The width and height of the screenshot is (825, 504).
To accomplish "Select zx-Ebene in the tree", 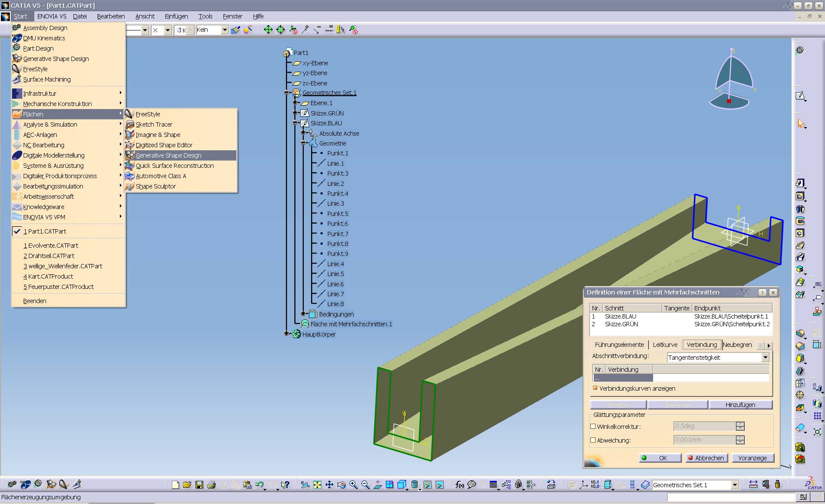I will point(315,83).
